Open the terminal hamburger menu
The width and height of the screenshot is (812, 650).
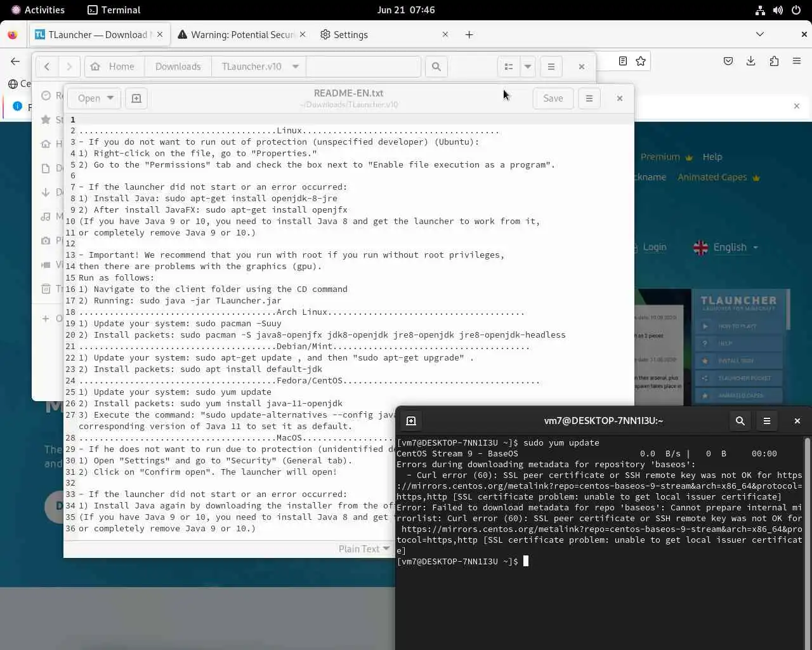pyautogui.click(x=767, y=420)
